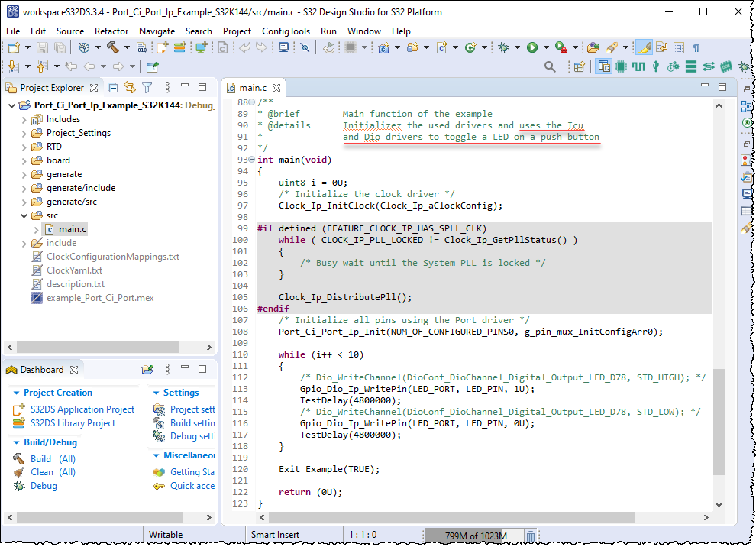Toggle Link with Editor in Project Explorer
The width and height of the screenshot is (756, 547).
(130, 88)
